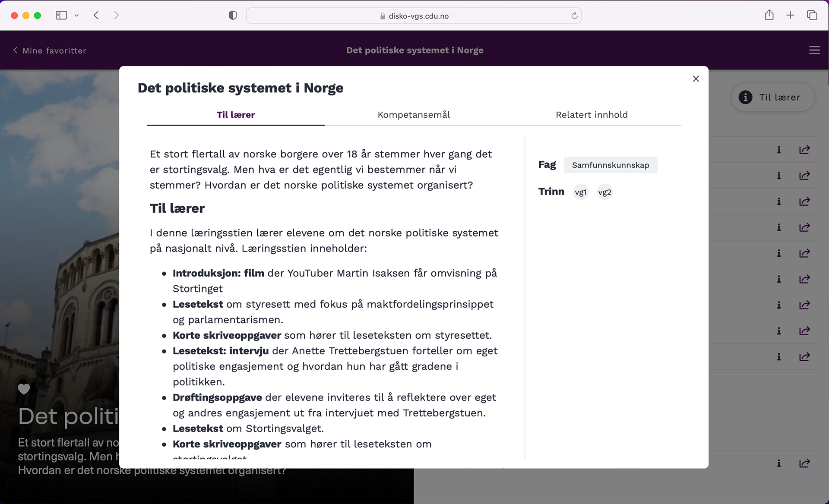The height and width of the screenshot is (504, 829).
Task: Open the hamburger menu in purple header
Action: [814, 50]
